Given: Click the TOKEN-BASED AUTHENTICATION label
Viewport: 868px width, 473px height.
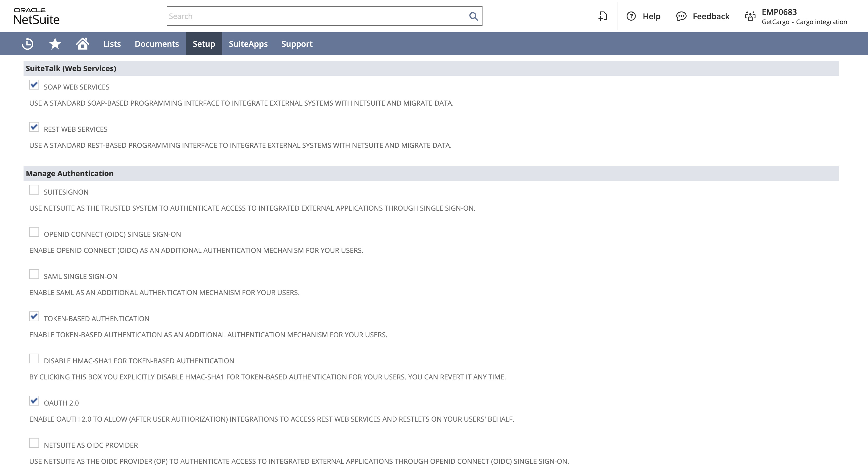Looking at the screenshot, I should pyautogui.click(x=96, y=319).
